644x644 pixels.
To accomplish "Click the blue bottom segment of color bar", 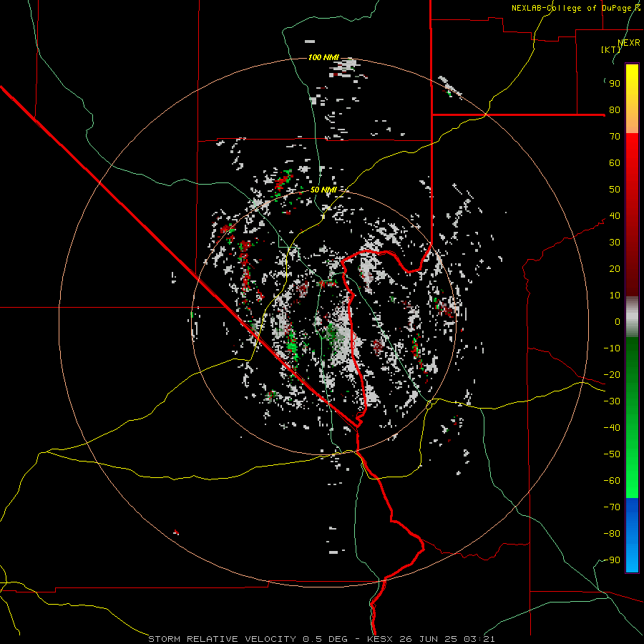I will [632, 535].
